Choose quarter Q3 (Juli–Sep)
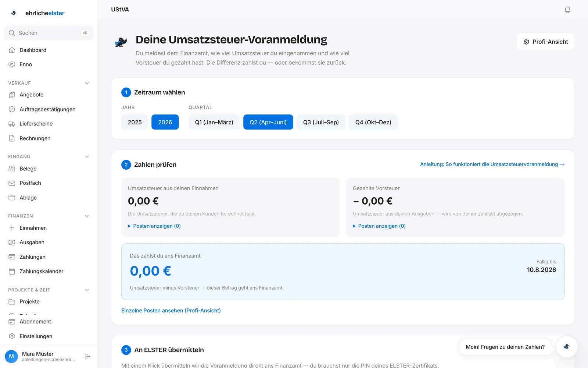588x368 pixels. coord(321,122)
